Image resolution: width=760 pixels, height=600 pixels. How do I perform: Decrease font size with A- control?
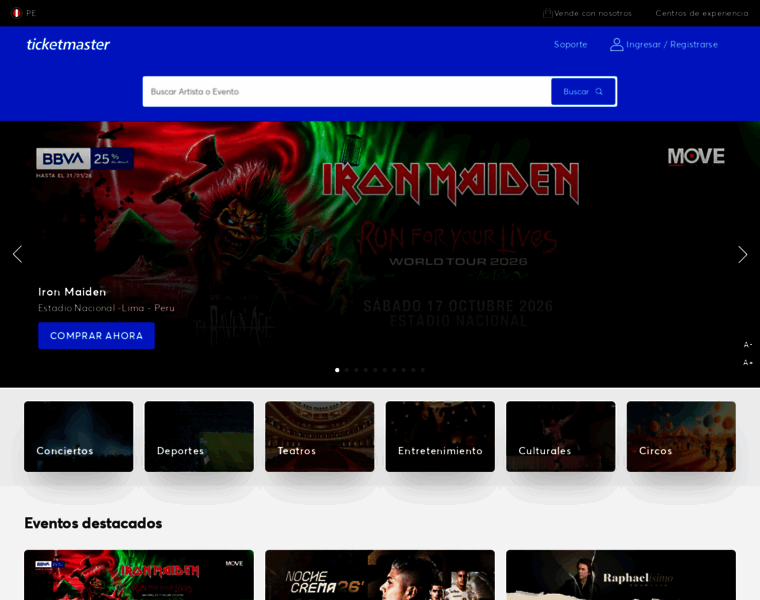748,345
